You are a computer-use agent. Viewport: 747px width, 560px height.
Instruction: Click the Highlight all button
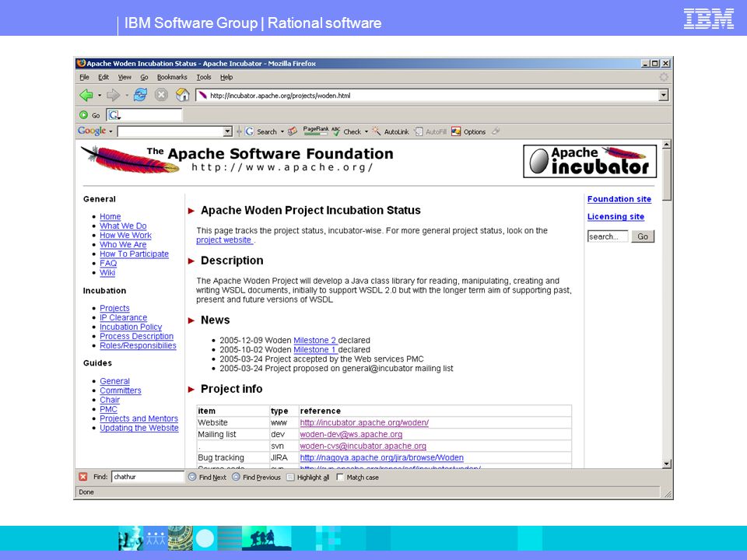click(308, 477)
